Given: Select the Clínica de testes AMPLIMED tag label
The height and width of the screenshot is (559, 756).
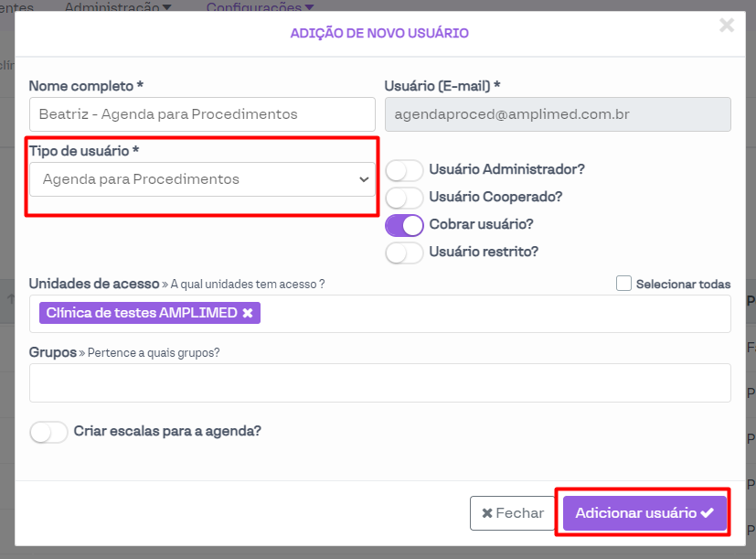Looking at the screenshot, I should [x=141, y=313].
